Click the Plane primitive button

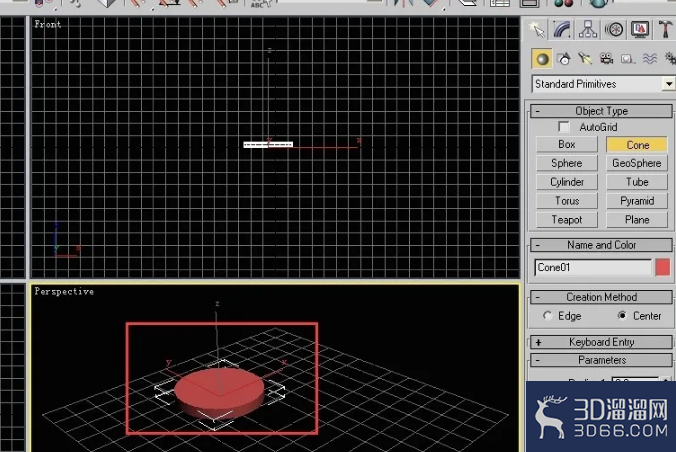coord(637,220)
